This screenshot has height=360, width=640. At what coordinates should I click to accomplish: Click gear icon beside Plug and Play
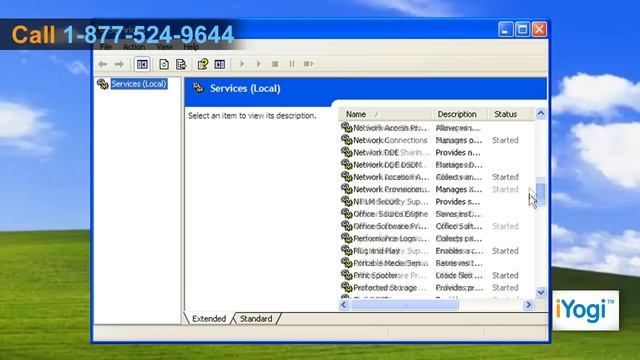pyautogui.click(x=347, y=251)
